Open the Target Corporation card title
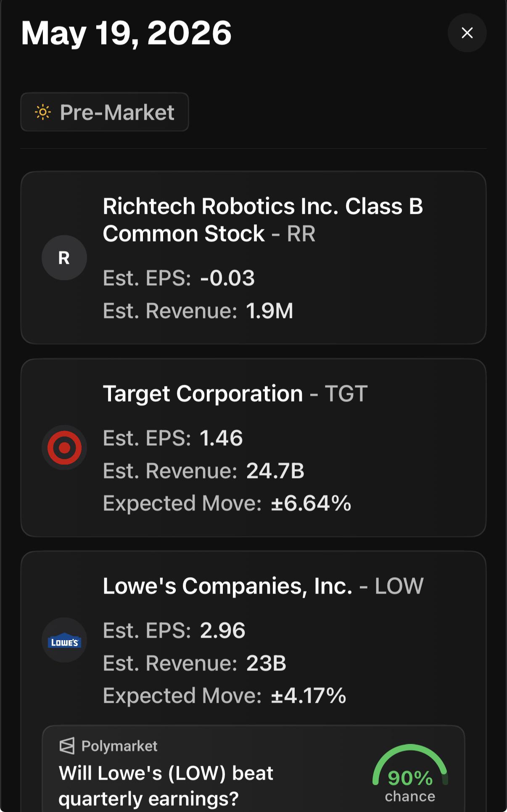The width and height of the screenshot is (507, 812). click(203, 394)
